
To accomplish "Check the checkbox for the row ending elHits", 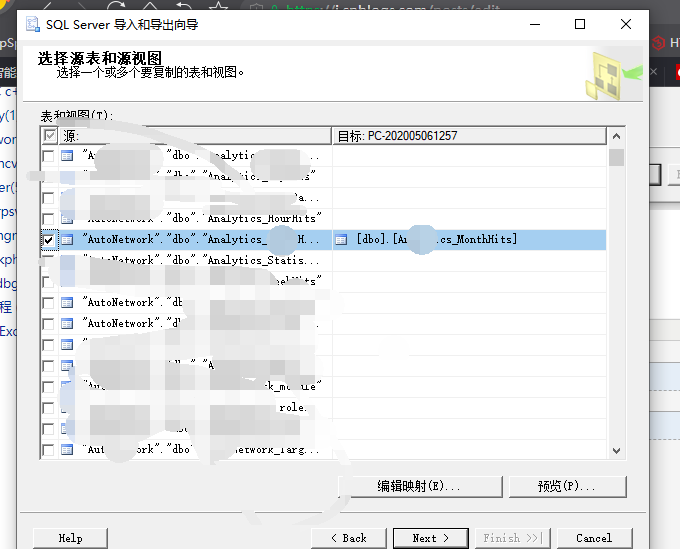I will point(49,282).
